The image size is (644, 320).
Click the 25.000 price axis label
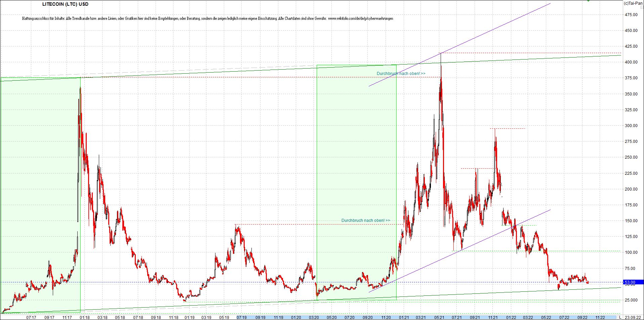(x=631, y=300)
